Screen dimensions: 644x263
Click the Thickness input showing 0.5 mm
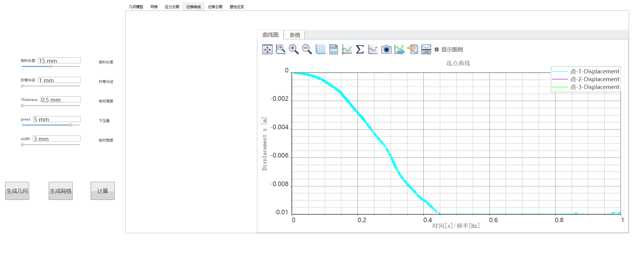coord(60,99)
